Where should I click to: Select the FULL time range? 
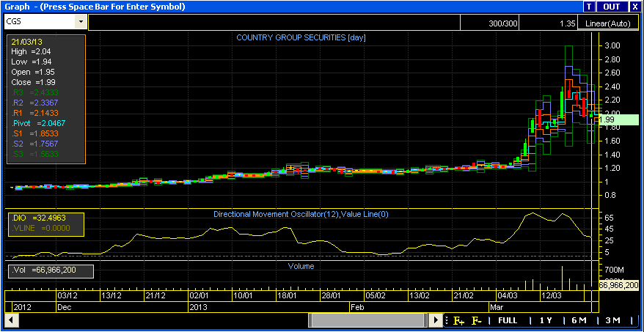pos(508,320)
